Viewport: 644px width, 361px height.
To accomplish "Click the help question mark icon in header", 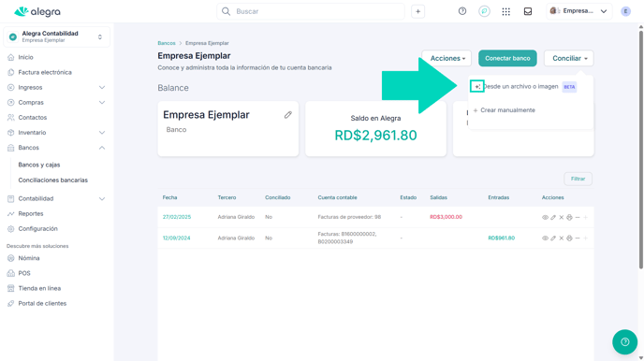I will pyautogui.click(x=462, y=11).
